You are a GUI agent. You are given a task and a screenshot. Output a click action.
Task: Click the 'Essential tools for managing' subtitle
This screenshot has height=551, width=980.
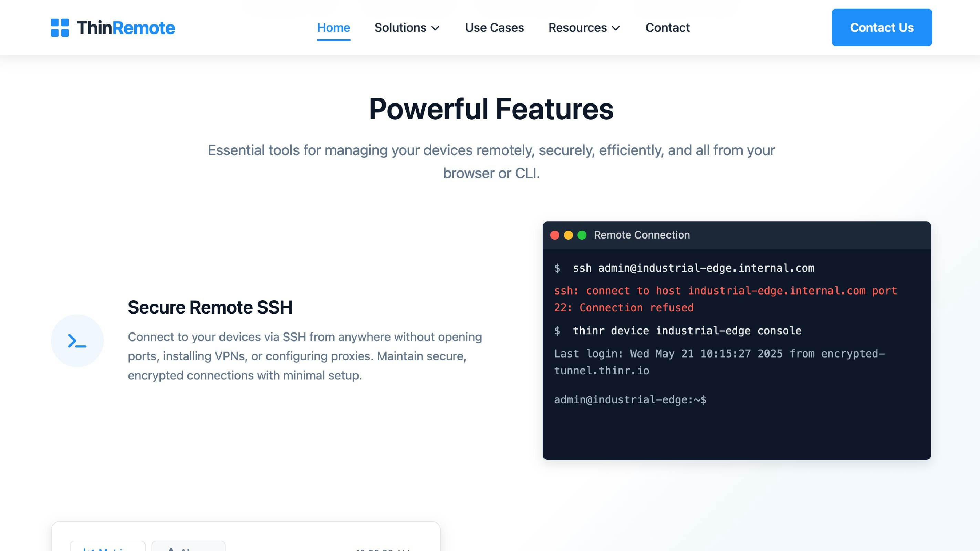point(491,162)
